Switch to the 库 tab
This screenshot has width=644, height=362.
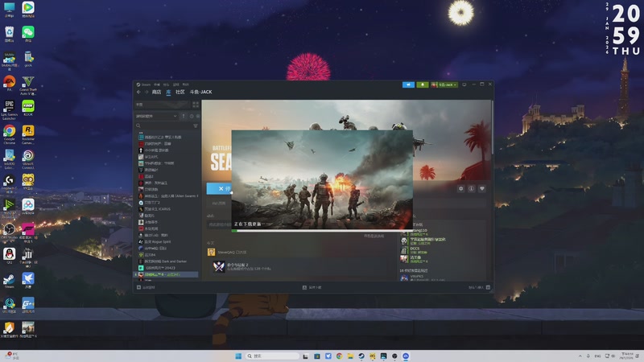click(168, 92)
